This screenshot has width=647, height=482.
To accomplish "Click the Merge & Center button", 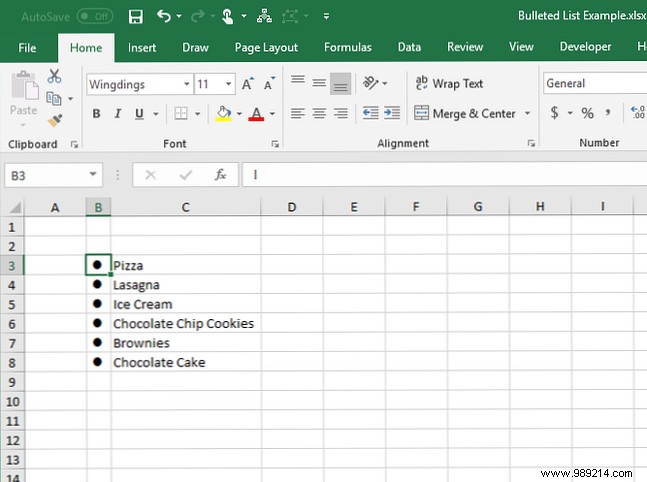I will [465, 113].
